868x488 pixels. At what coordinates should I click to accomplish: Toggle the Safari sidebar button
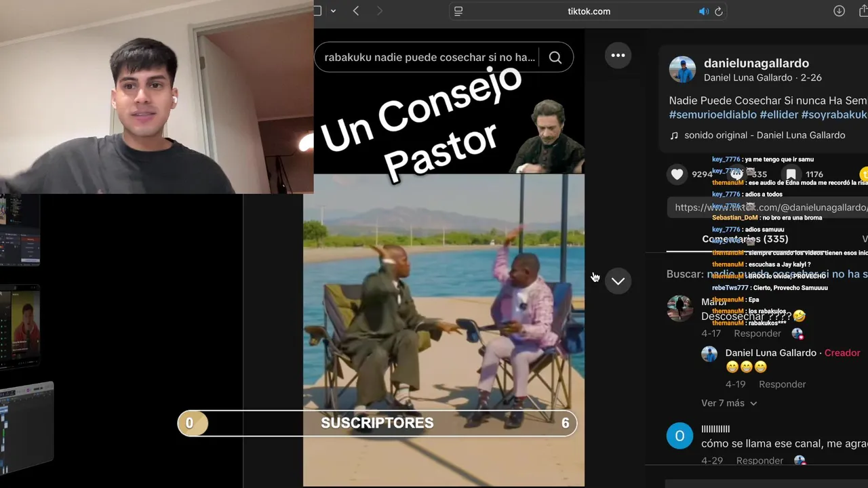(x=317, y=11)
